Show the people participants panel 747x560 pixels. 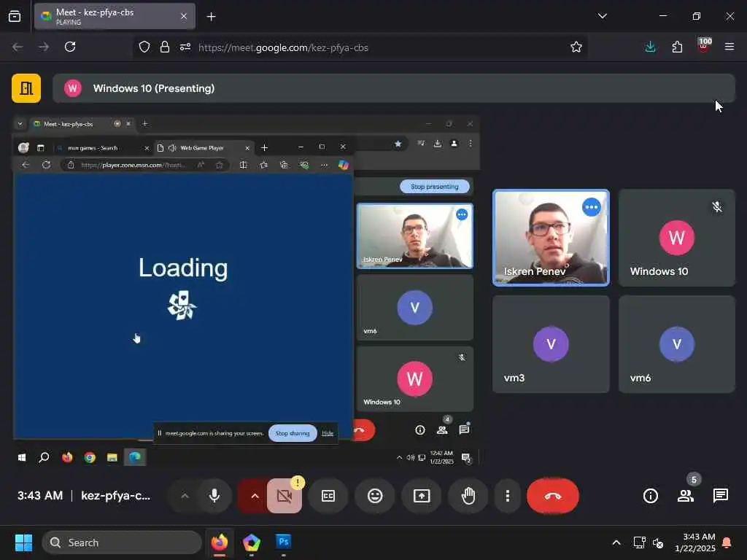pos(686,496)
